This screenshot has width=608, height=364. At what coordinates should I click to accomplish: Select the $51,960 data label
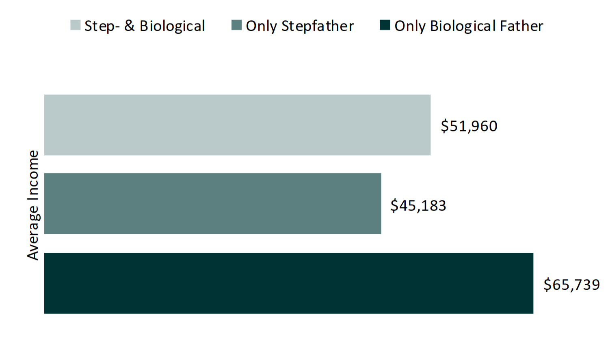469,126
